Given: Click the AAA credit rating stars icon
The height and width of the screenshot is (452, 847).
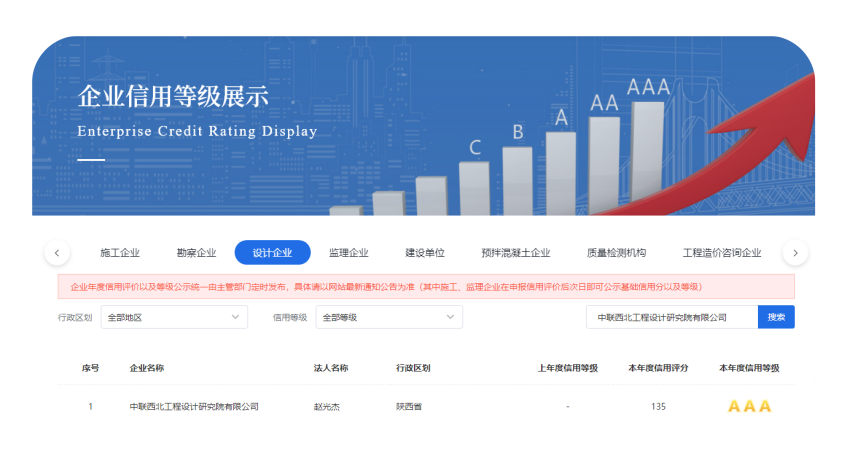Looking at the screenshot, I should 749,406.
